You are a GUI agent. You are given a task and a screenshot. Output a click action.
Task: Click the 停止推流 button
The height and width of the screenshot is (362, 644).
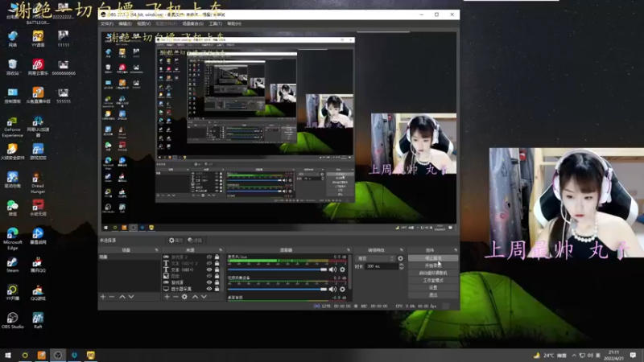coord(433,258)
